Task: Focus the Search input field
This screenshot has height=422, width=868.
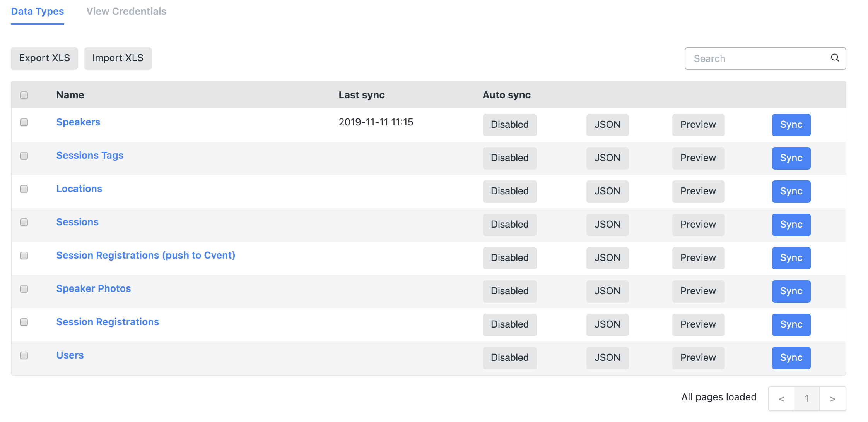Action: (758, 58)
